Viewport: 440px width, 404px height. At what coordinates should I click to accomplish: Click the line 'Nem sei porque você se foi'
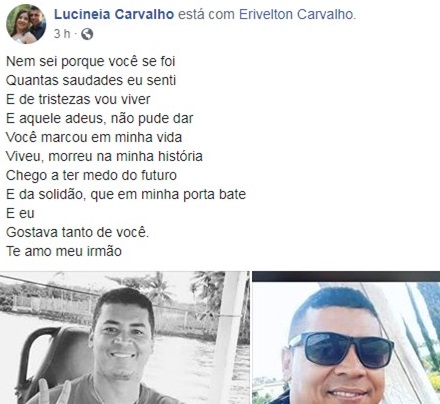pyautogui.click(x=90, y=62)
